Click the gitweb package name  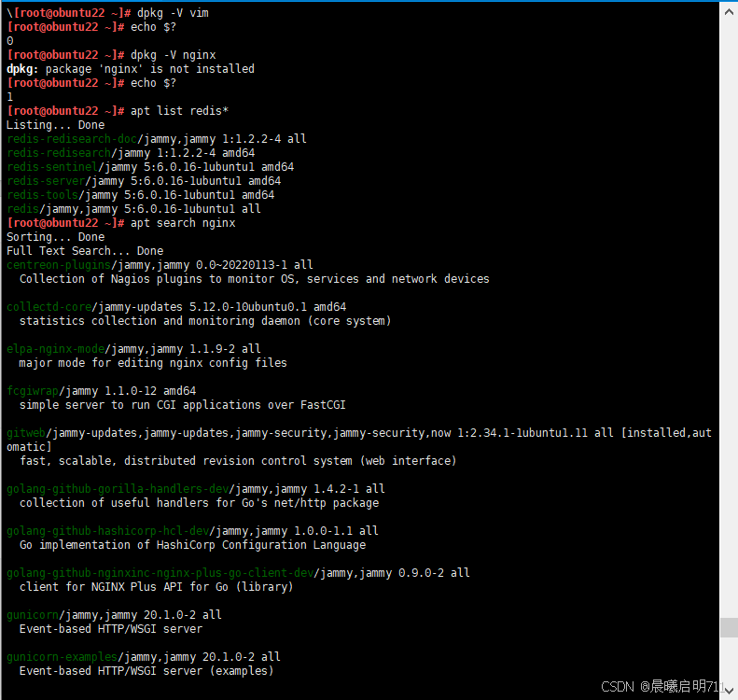point(26,433)
